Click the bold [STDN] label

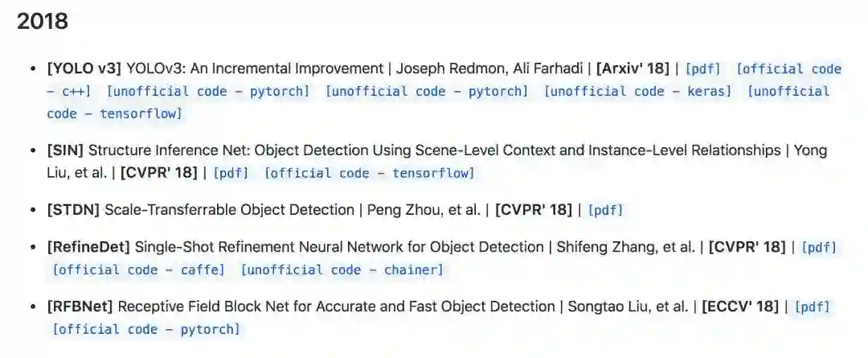73,210
